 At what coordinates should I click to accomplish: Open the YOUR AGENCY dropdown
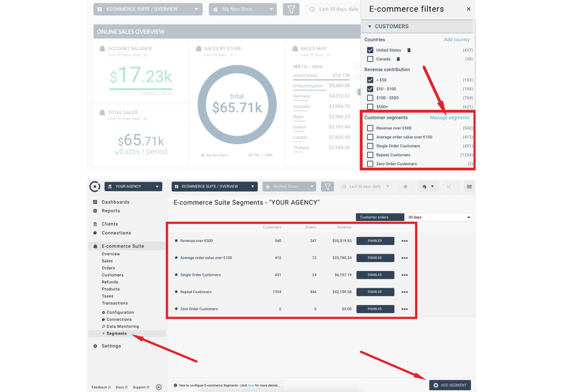133,186
